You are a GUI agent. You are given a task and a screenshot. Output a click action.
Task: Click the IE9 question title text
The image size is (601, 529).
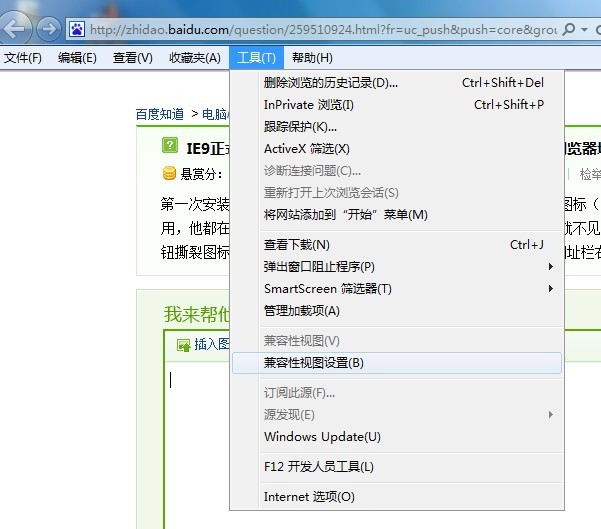(x=207, y=149)
